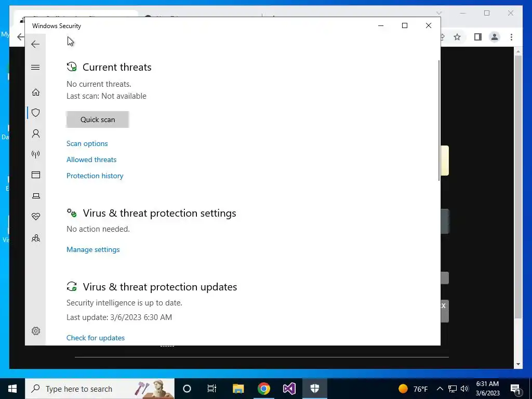Screen dimensions: 532x399
Task: Open Firewall & network protection icon
Action: coord(36,154)
